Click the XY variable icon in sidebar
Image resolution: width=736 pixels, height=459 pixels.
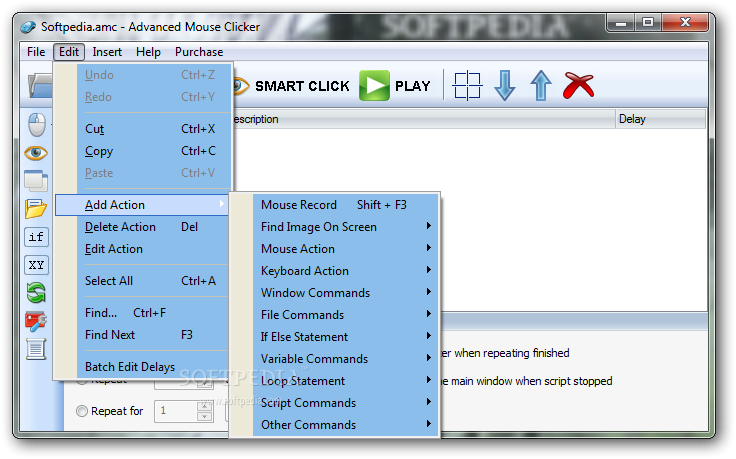point(36,265)
